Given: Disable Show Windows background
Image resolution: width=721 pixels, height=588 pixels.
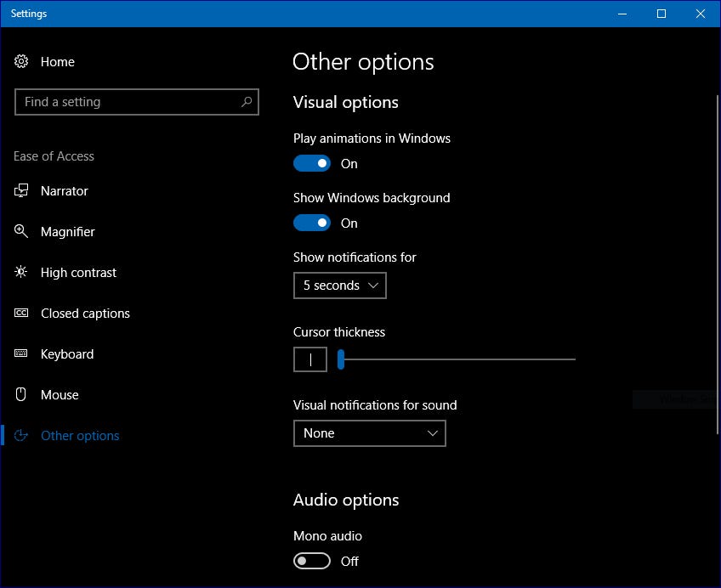Looking at the screenshot, I should 311,222.
